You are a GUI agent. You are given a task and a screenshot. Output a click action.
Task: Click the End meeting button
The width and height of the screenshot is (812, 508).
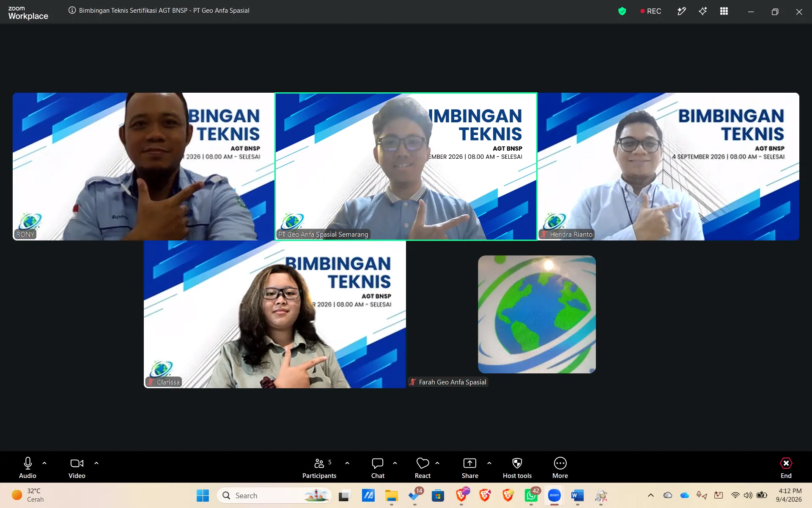tap(786, 468)
